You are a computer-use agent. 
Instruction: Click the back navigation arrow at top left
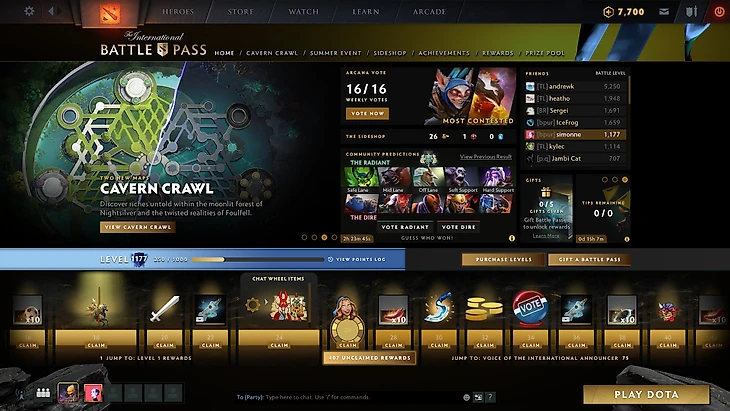[x=51, y=11]
